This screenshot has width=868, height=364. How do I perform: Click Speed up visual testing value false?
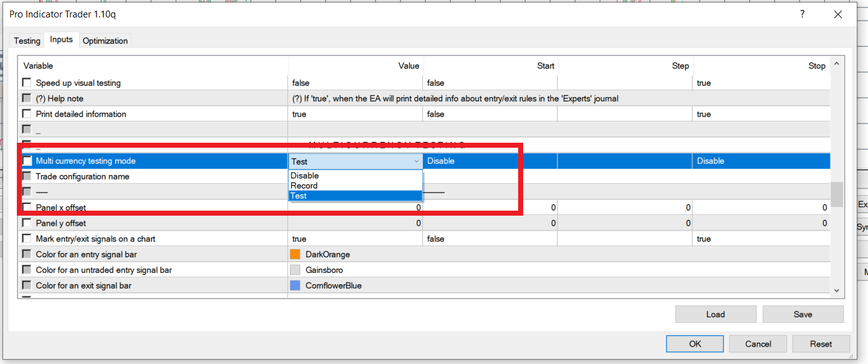pos(356,83)
